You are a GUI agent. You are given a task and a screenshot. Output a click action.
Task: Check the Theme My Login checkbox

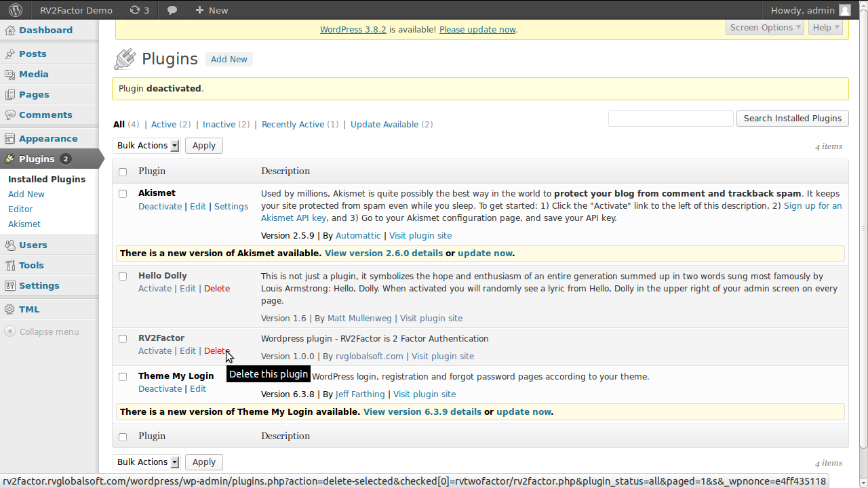123,376
